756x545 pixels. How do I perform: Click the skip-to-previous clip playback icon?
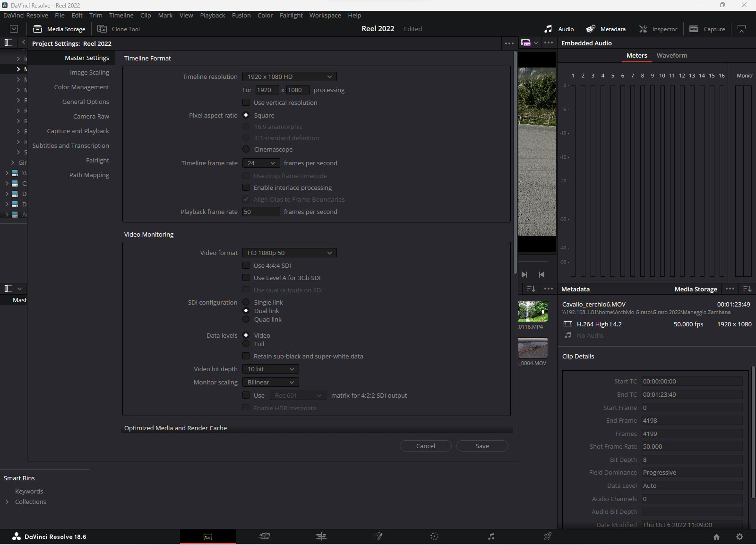[x=541, y=274]
